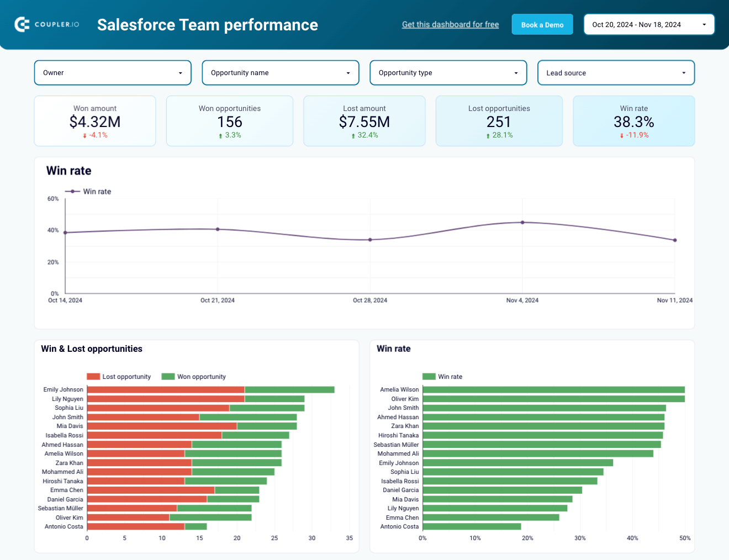Viewport: 729px width, 560px height.
Task: Toggle Win rate bar chart legend swatch
Action: (x=429, y=377)
